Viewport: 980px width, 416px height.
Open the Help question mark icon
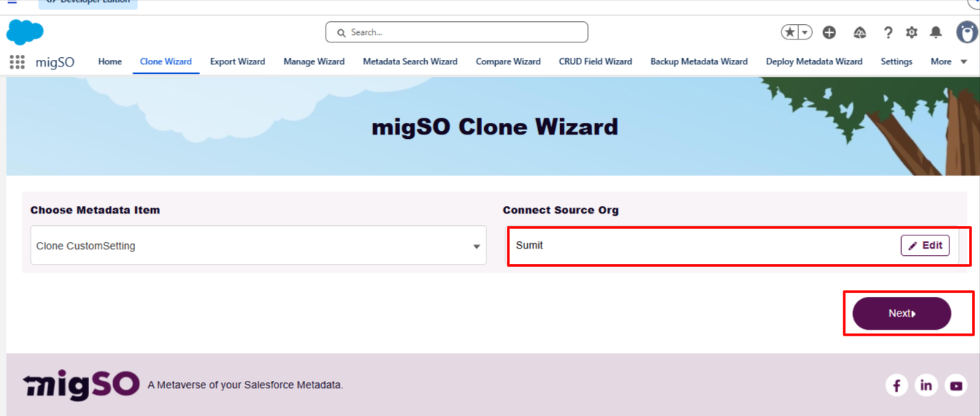888,32
